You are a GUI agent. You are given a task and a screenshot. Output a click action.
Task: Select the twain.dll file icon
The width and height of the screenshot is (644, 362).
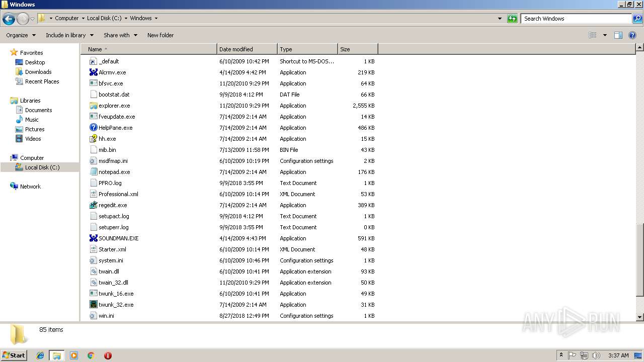[93, 271]
